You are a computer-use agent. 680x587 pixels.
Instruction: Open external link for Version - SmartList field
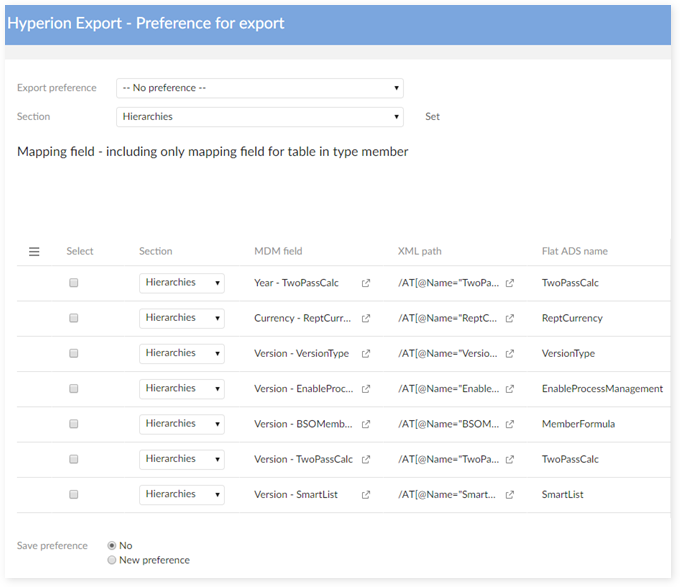pos(366,494)
